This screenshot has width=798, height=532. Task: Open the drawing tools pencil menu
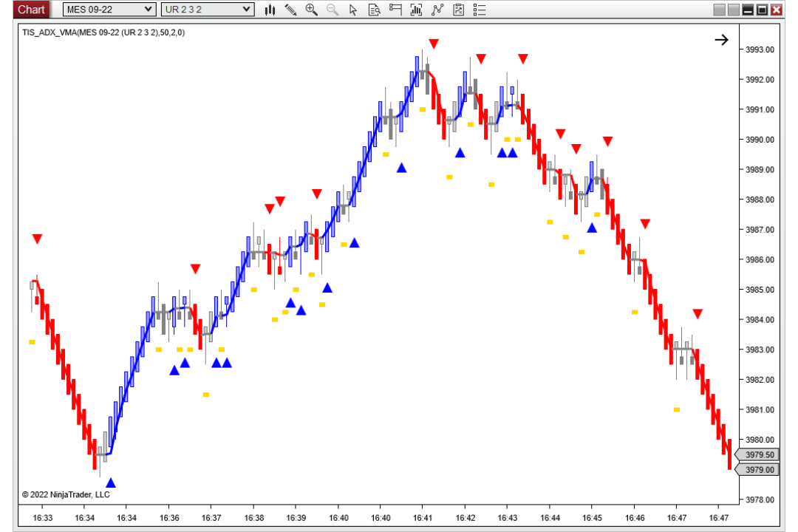(x=290, y=10)
